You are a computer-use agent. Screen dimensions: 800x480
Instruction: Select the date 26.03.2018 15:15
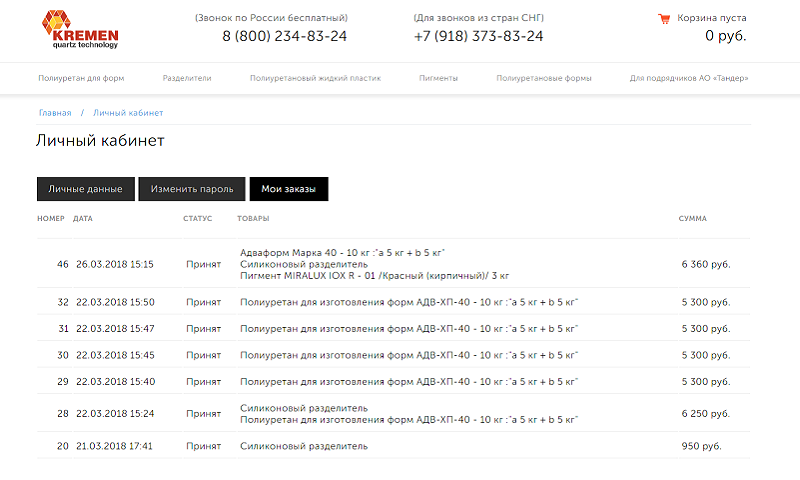pyautogui.click(x=115, y=264)
